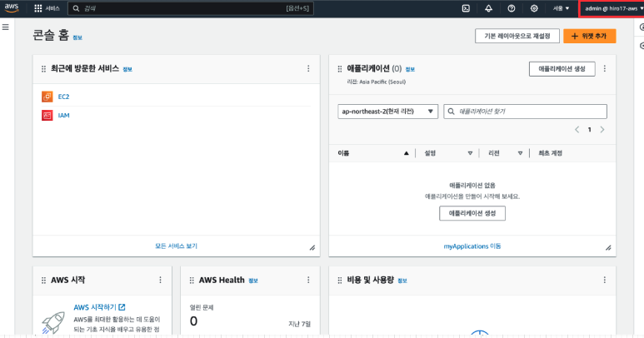Image resolution: width=644 pixels, height=338 pixels.
Task: Click resize handle of Applications widget
Action: [609, 247]
